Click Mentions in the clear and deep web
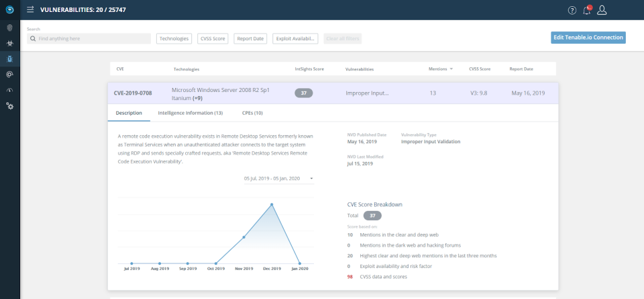 (399, 235)
